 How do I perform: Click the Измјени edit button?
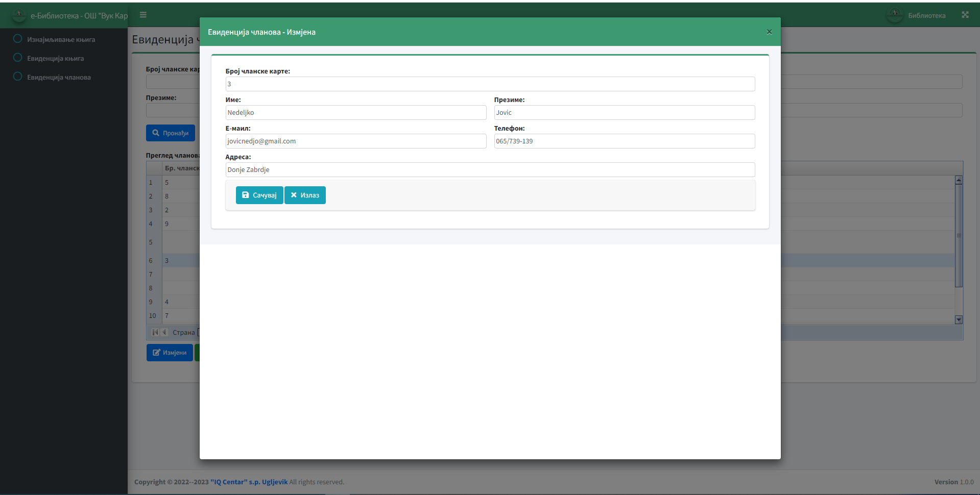pyautogui.click(x=170, y=353)
